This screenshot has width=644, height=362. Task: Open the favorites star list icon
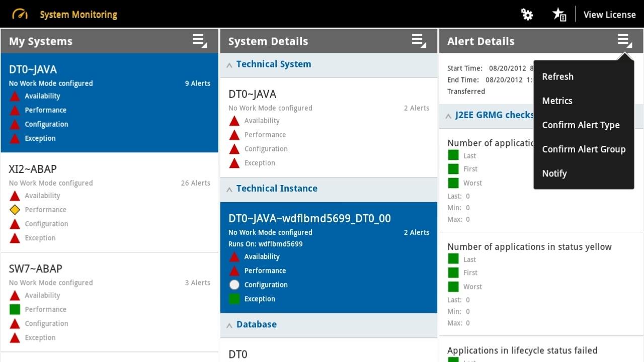tap(559, 15)
